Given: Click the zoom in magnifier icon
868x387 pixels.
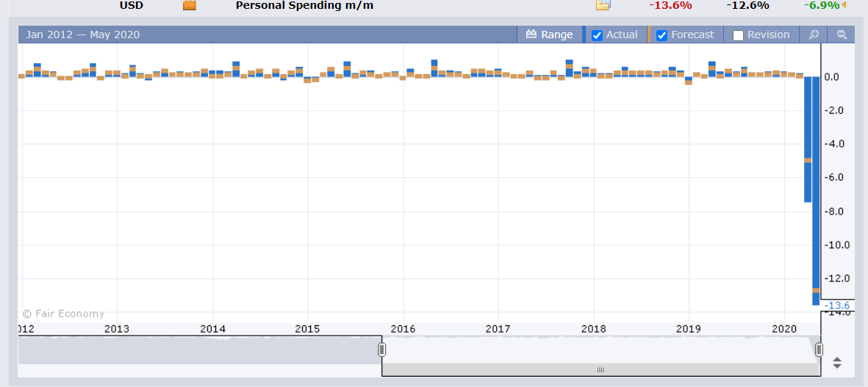Looking at the screenshot, I should coord(814,35).
